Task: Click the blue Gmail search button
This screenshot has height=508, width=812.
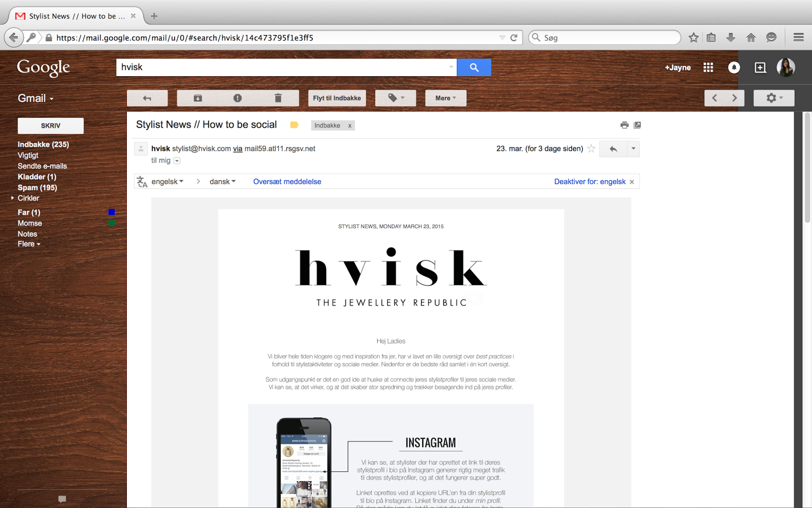Action: (474, 68)
